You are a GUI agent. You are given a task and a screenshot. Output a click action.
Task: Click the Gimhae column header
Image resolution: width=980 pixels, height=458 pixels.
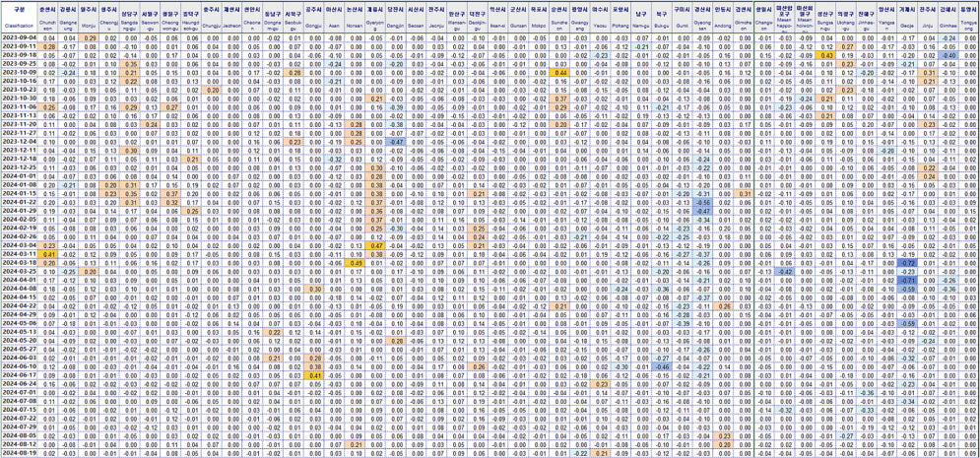point(949,18)
